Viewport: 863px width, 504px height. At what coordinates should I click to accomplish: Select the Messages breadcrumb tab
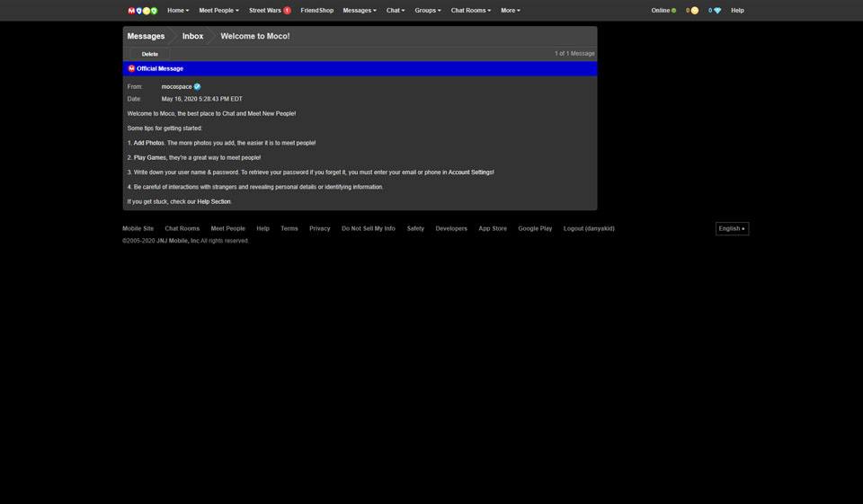click(x=146, y=36)
